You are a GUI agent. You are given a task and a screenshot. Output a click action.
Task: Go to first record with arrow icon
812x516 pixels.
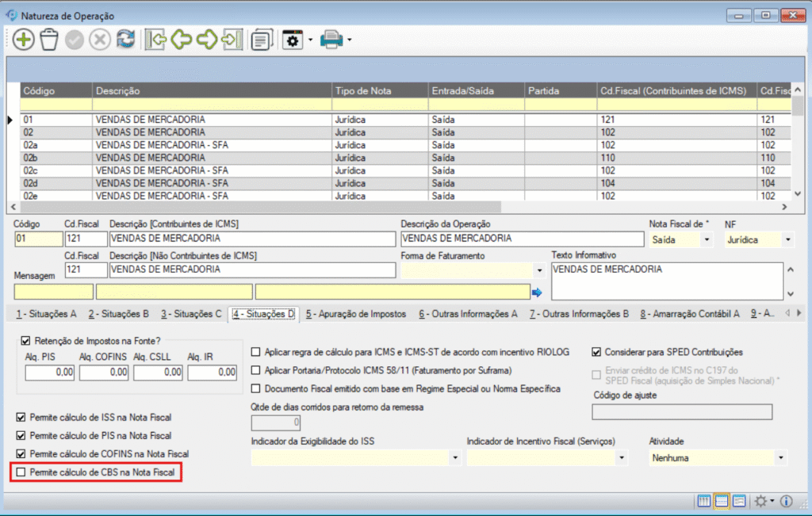(155, 40)
